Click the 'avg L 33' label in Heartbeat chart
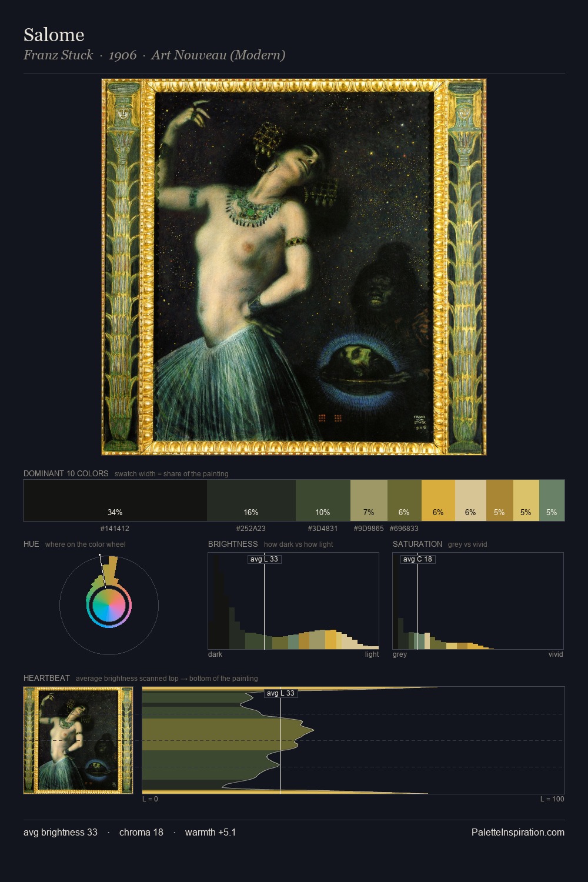Viewport: 588px width, 882px height. [280, 693]
